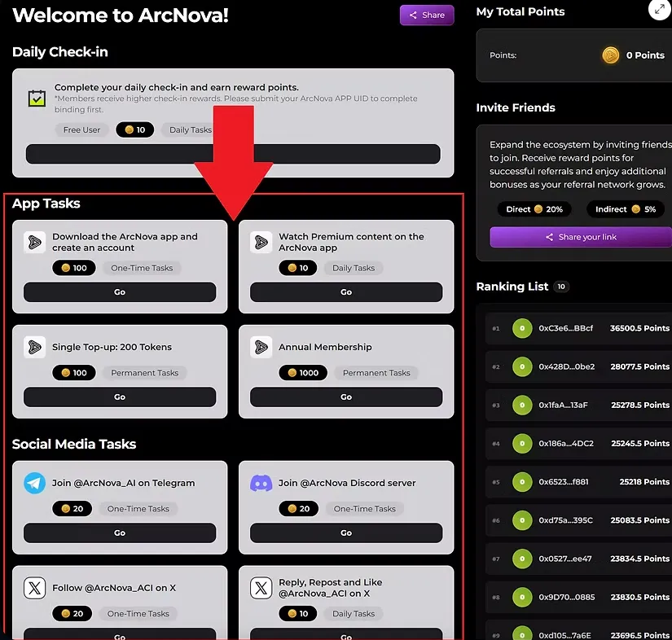The width and height of the screenshot is (672, 640).
Task: Click the 10 badge next to Ranking List
Action: point(561,287)
